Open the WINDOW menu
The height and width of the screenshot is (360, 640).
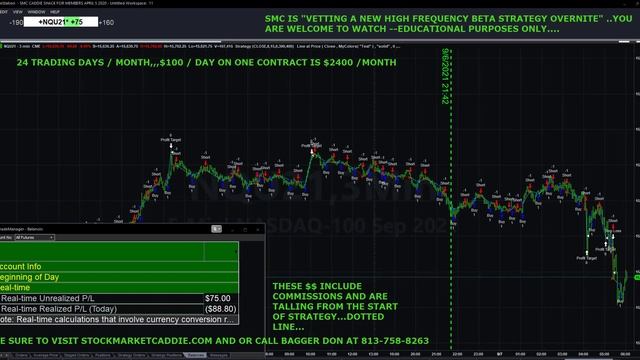pos(36,12)
